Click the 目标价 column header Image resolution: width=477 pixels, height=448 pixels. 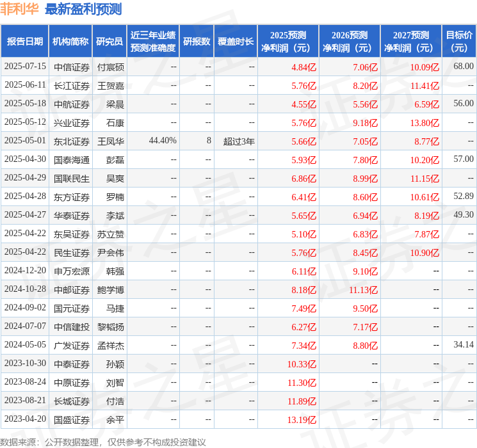459,42
